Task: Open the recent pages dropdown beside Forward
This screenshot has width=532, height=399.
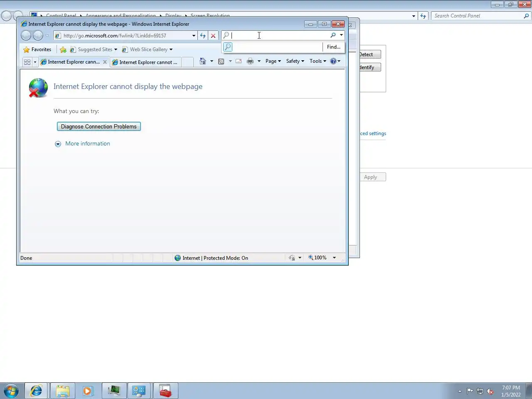Action: (47, 36)
